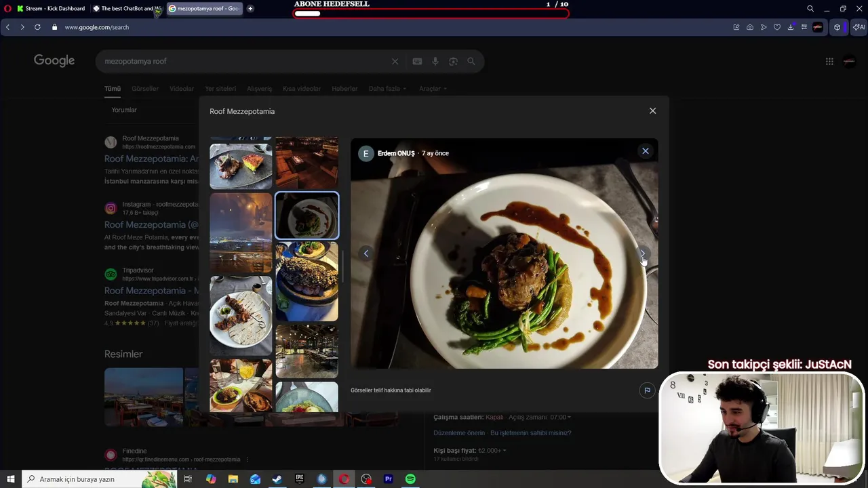Reload the current page
This screenshot has width=868, height=488.
point(37,27)
